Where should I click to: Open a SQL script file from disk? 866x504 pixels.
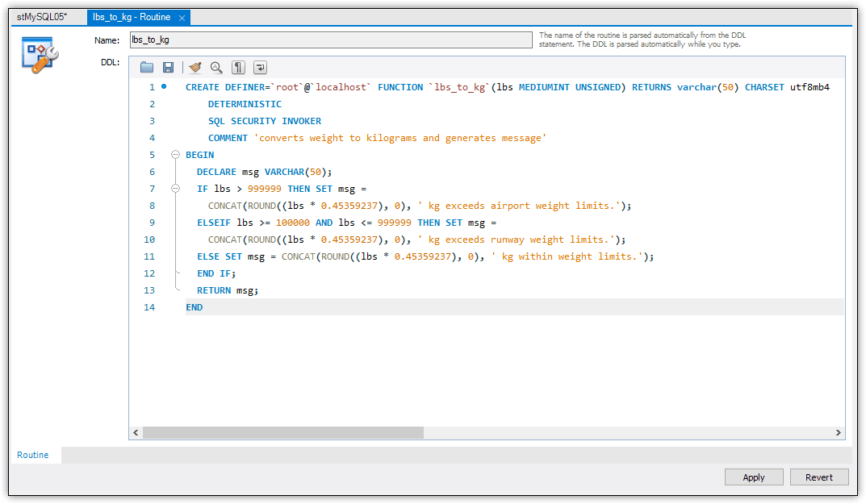click(145, 67)
